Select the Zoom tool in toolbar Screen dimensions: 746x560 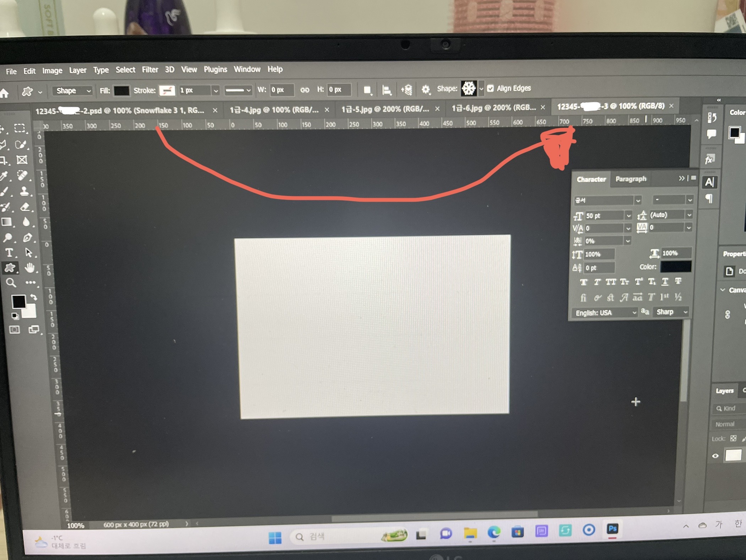coord(11,283)
